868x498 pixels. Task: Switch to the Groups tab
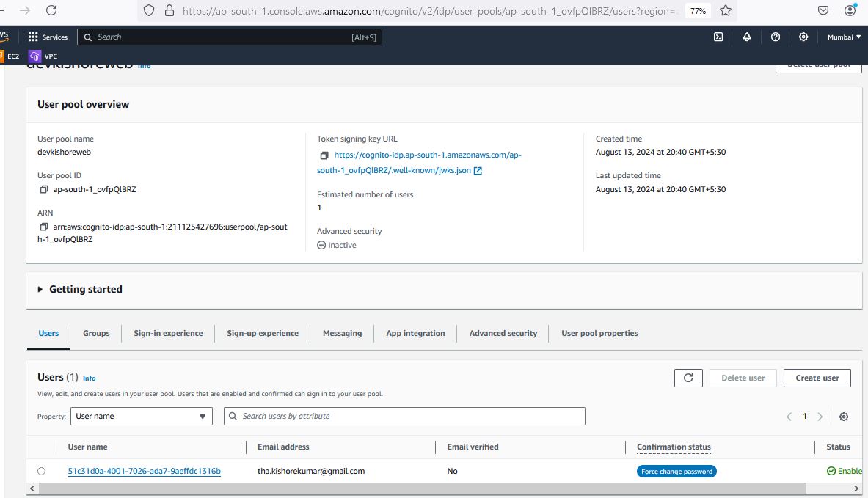(96, 333)
